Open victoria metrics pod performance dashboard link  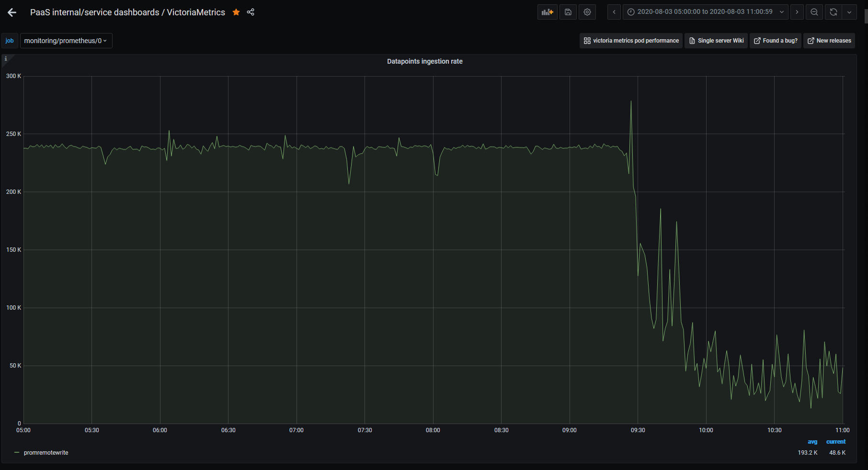click(x=631, y=41)
